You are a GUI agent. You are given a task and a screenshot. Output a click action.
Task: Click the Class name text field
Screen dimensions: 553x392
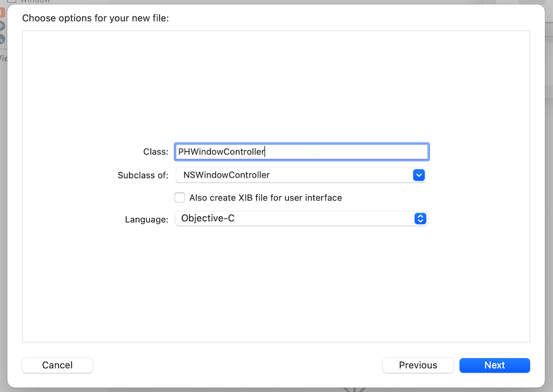point(301,152)
